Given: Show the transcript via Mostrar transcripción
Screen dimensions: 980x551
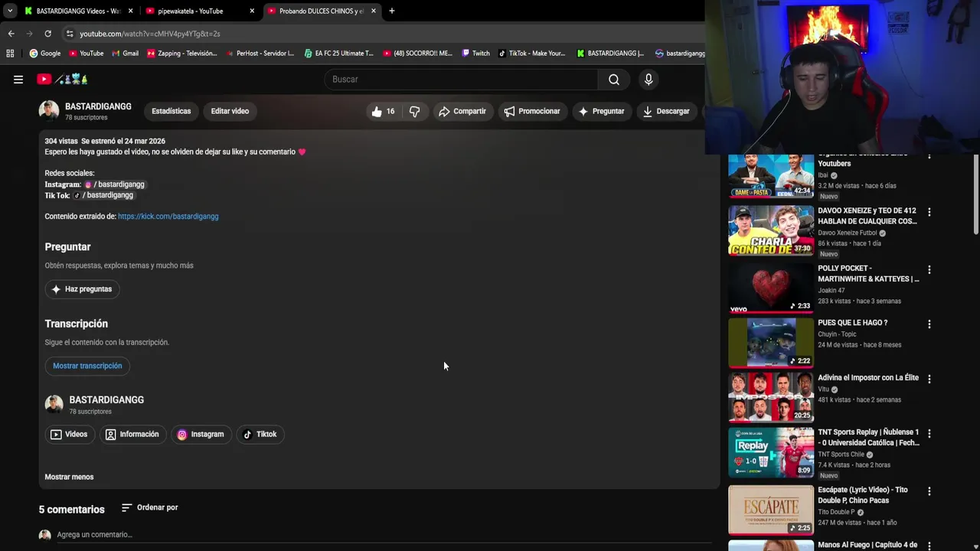Looking at the screenshot, I should tap(87, 366).
